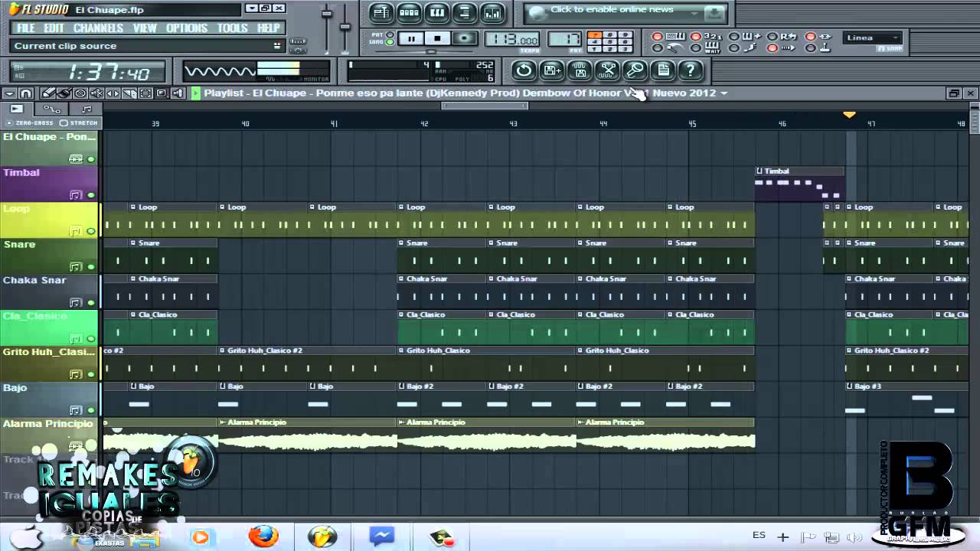Select the draw pencil tool in playlist
The height and width of the screenshot is (551, 980).
47,93
